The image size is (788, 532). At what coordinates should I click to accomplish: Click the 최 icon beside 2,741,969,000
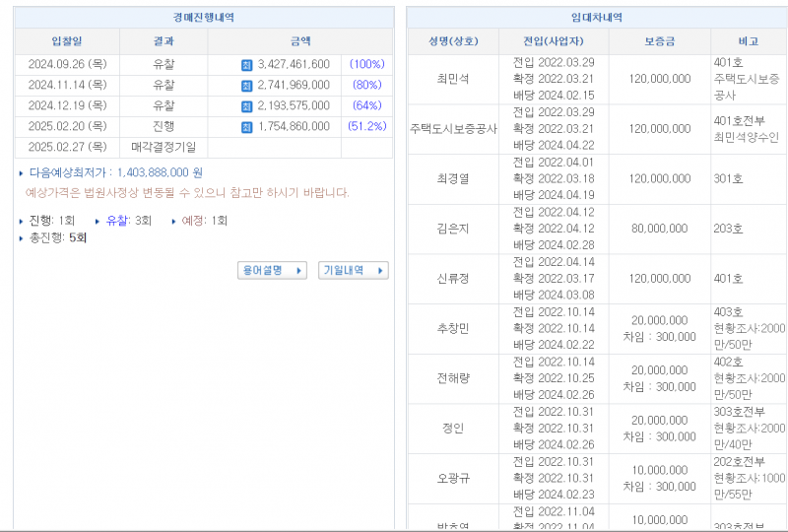coord(247,86)
